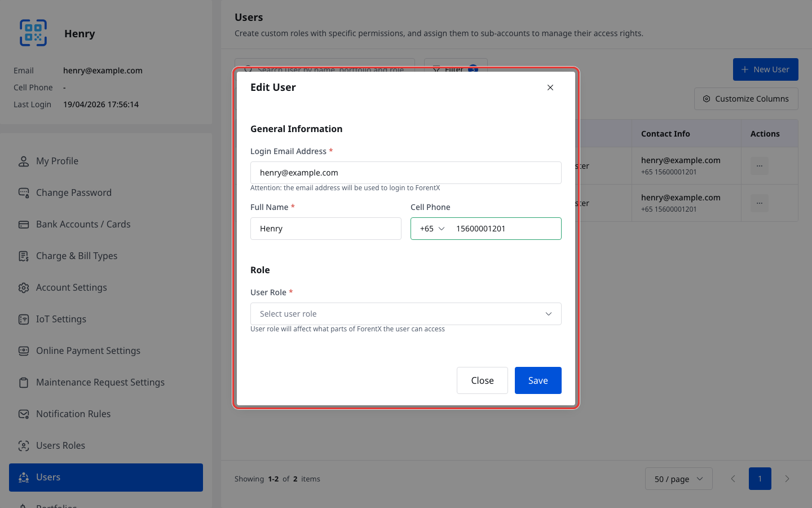
Task: Click the Henry account name heading
Action: (80, 33)
